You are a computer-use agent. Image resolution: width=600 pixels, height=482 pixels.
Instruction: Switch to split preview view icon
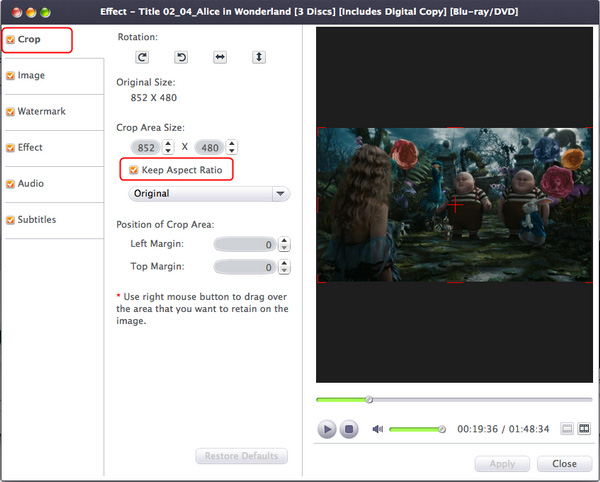tap(584, 429)
